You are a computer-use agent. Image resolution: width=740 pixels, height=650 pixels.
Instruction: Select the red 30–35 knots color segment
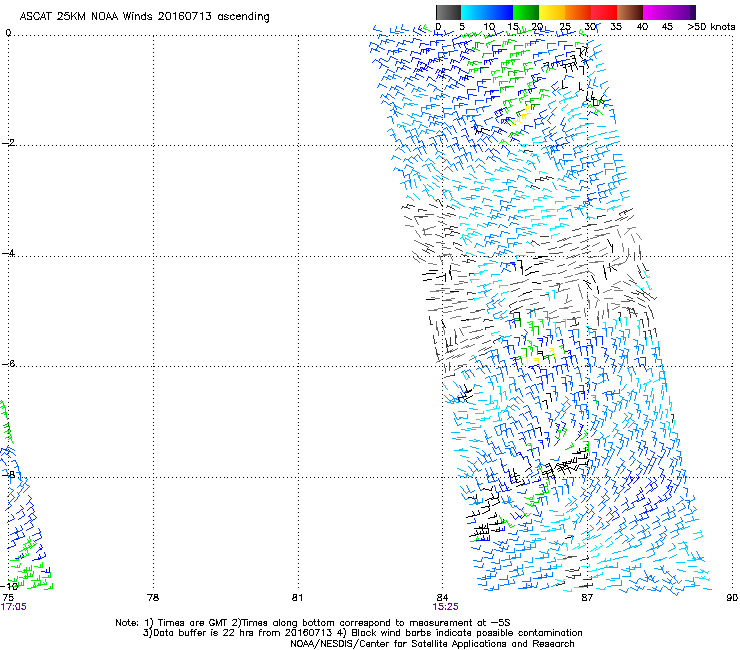(604, 12)
